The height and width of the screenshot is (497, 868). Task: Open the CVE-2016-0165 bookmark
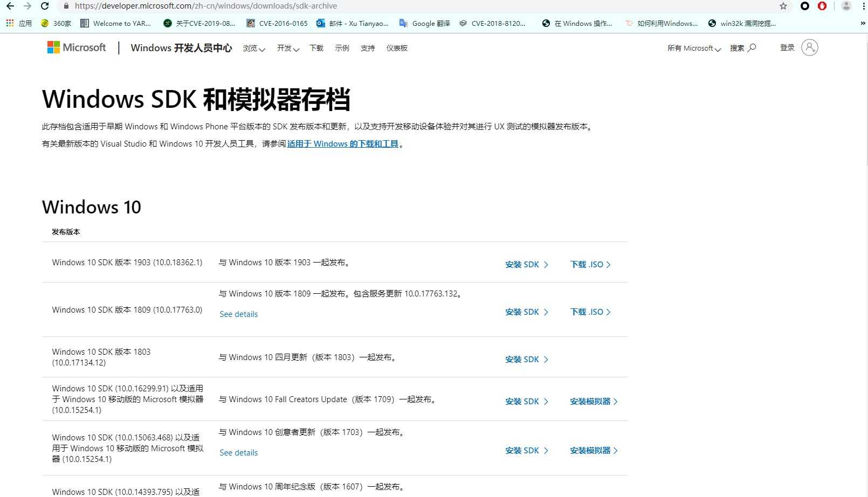(277, 23)
